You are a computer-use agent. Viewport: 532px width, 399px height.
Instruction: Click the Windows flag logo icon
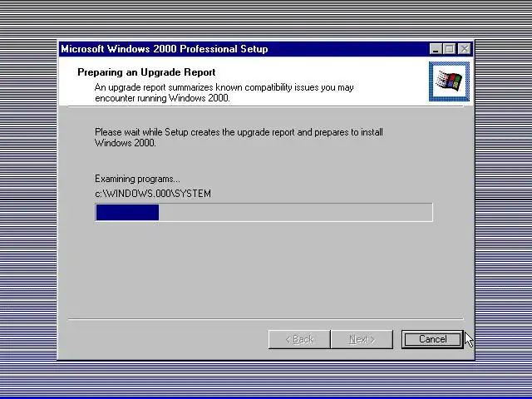[449, 81]
